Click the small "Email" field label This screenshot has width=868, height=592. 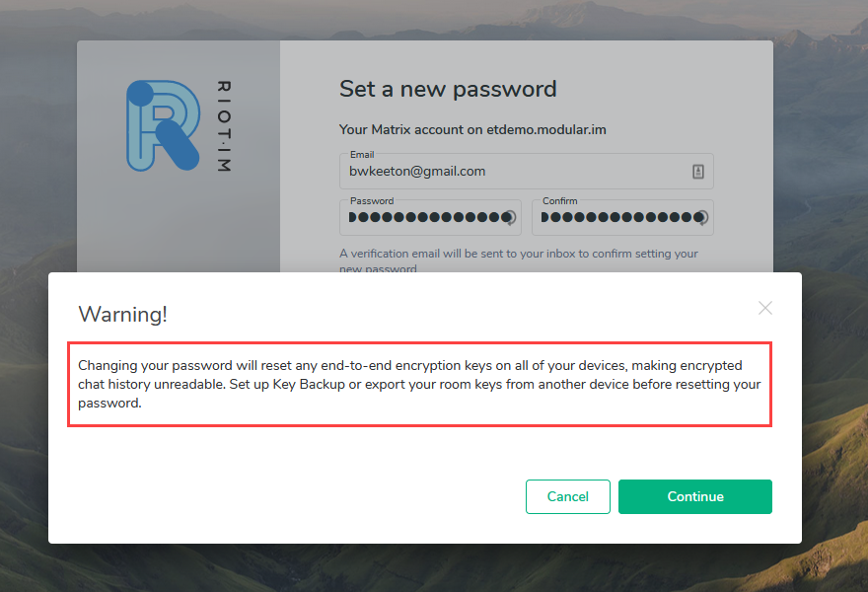pos(362,155)
